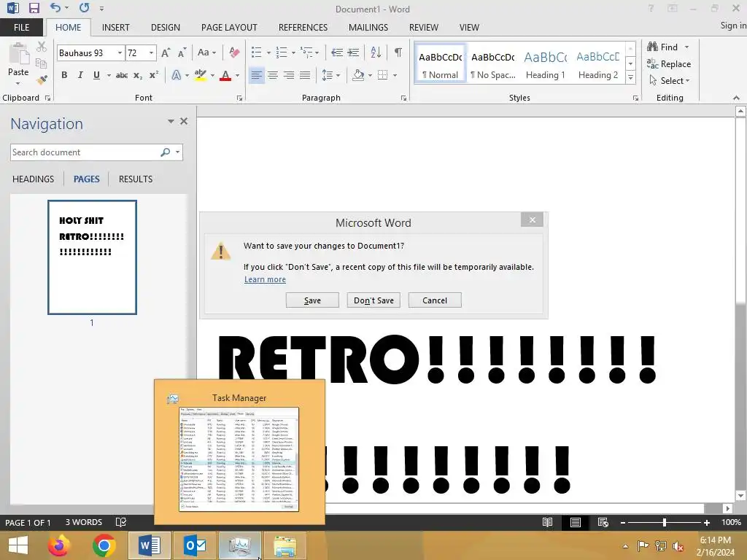
Task: Open the Paste options dropdown arrow
Action: pyautogui.click(x=18, y=84)
